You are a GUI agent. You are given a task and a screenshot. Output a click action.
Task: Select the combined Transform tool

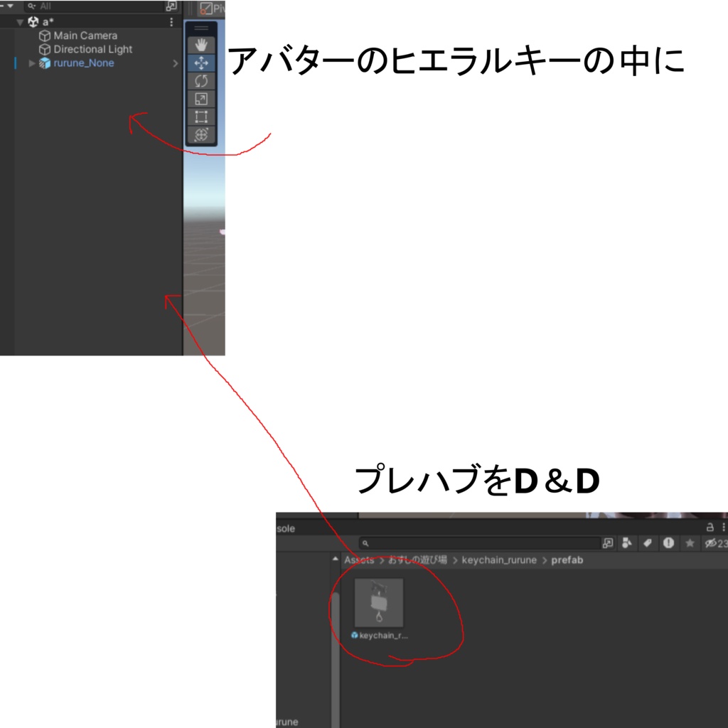tap(200, 133)
